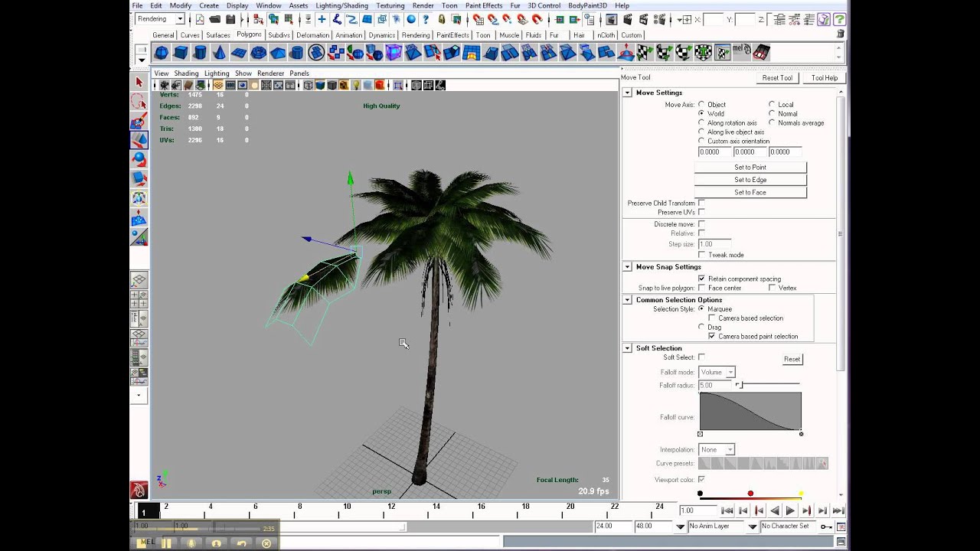This screenshot has height=551, width=980.
Task: Click the viewport light bulb lighting icon
Action: click(x=356, y=85)
